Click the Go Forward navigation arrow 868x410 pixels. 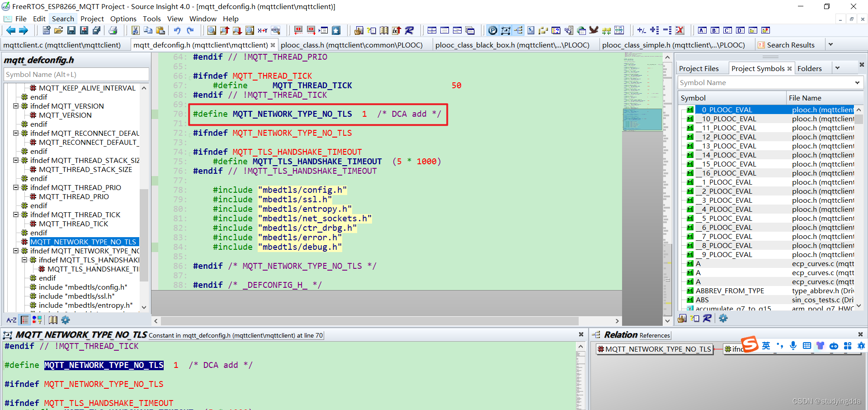pyautogui.click(x=24, y=30)
